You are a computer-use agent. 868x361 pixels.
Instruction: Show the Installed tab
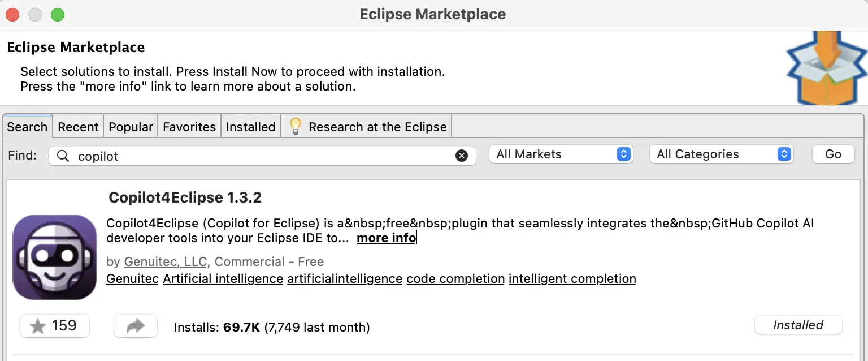(x=250, y=127)
